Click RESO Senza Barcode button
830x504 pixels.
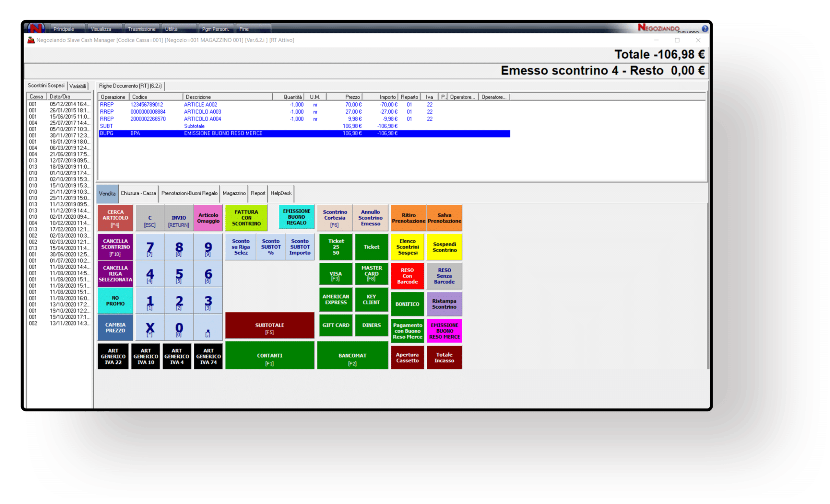point(444,276)
